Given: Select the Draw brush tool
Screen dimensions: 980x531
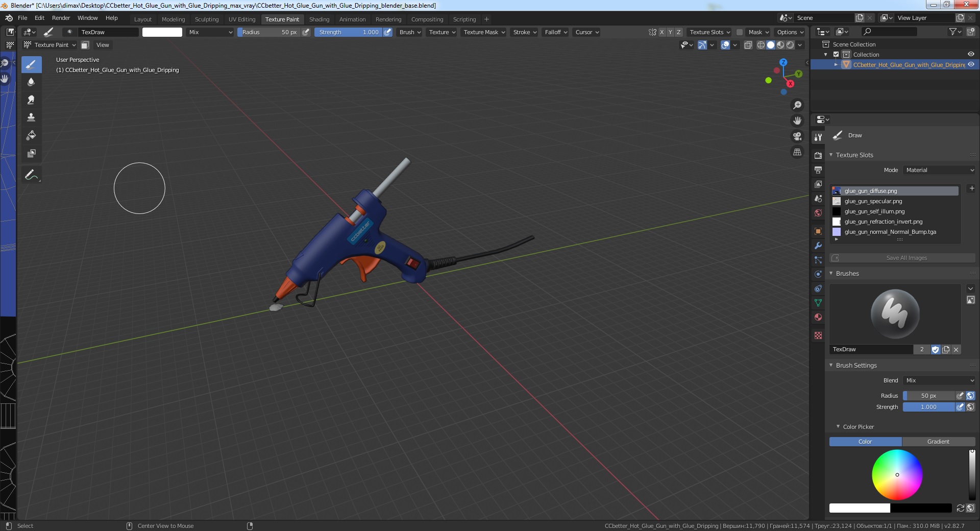Looking at the screenshot, I should pos(31,64).
